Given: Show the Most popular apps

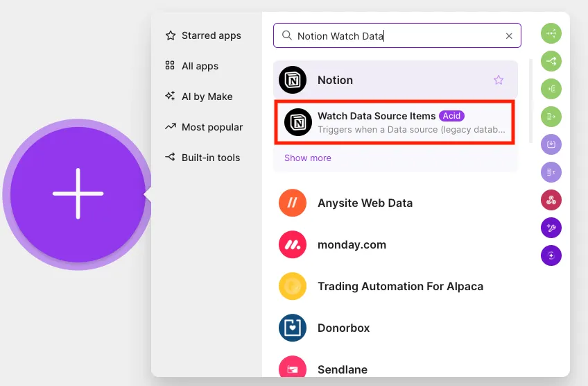Looking at the screenshot, I should 204,127.
